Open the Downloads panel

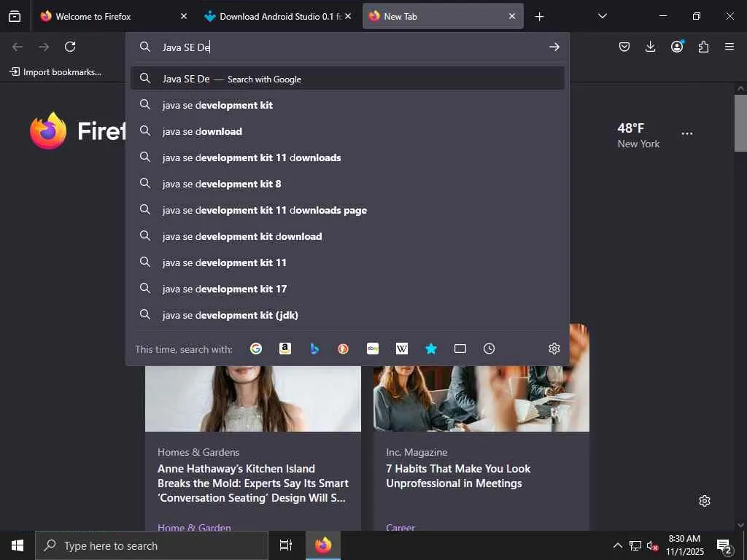[650, 47]
